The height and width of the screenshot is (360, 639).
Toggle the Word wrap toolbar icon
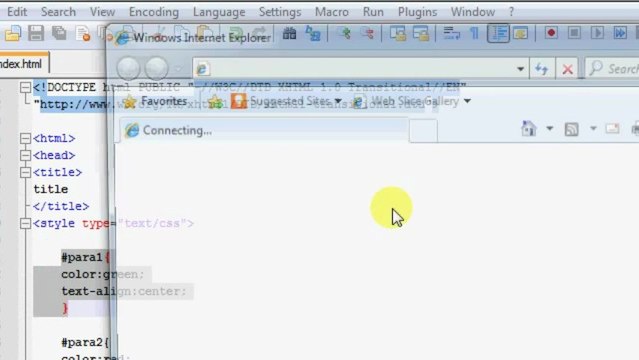point(451,33)
